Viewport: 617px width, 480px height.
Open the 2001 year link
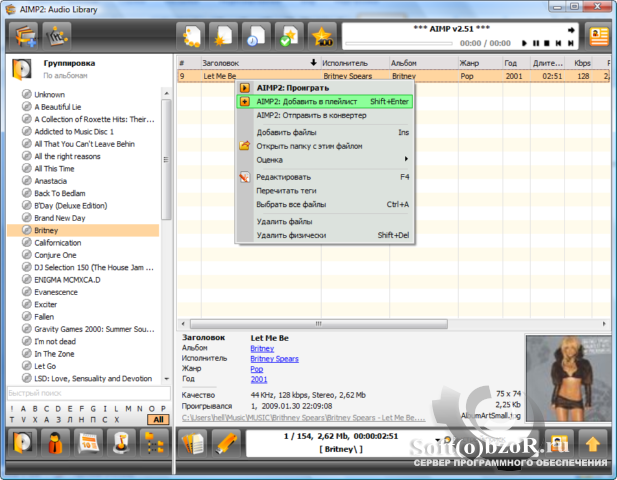point(259,379)
